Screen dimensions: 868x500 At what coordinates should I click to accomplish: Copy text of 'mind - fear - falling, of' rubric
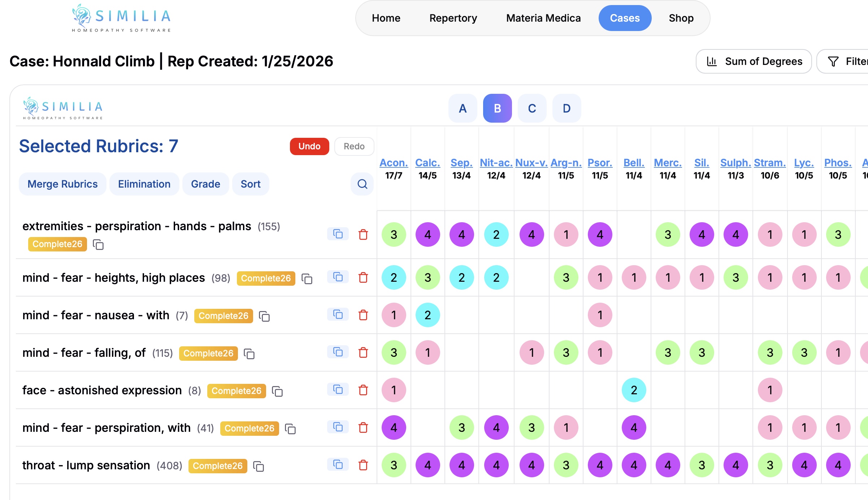coord(249,354)
